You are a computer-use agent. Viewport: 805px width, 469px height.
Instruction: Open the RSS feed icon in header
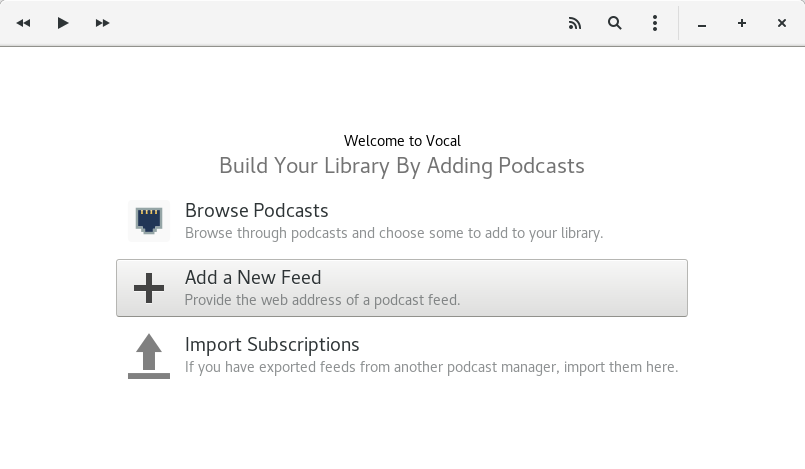(574, 23)
